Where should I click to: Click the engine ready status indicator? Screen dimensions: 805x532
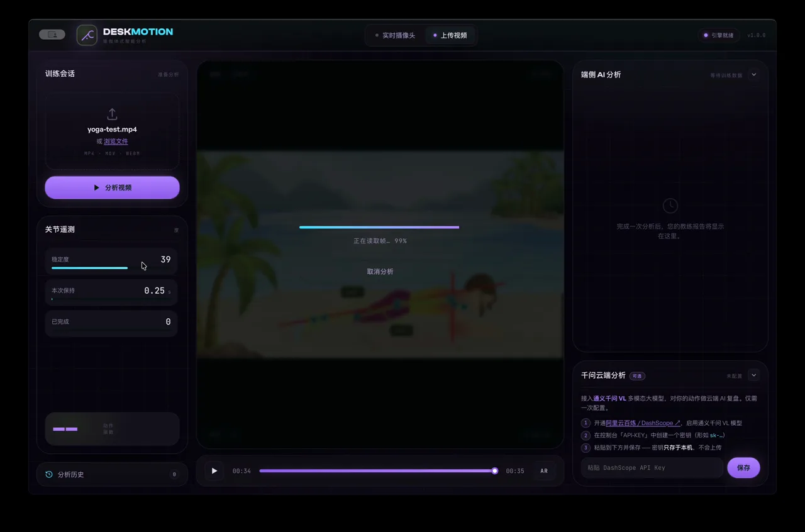point(719,35)
